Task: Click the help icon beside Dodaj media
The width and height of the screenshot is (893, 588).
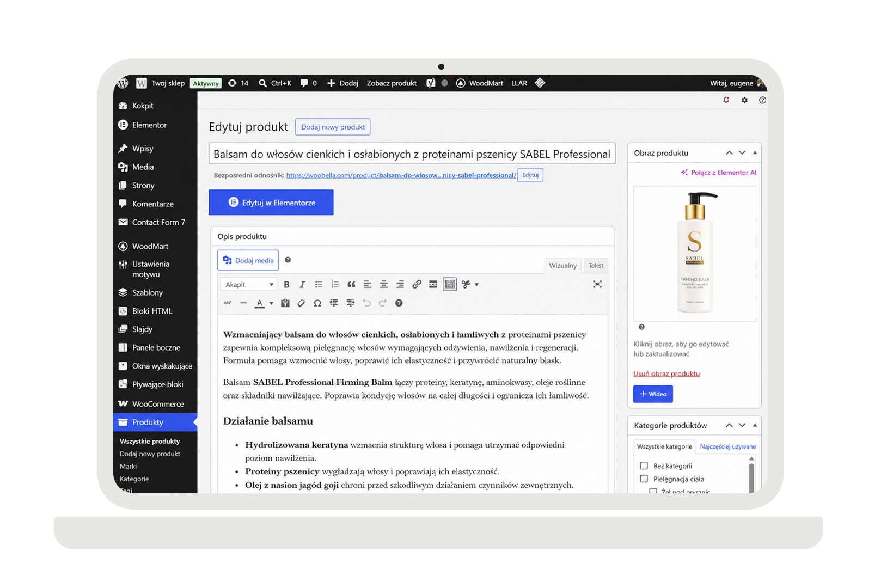Action: click(x=288, y=260)
